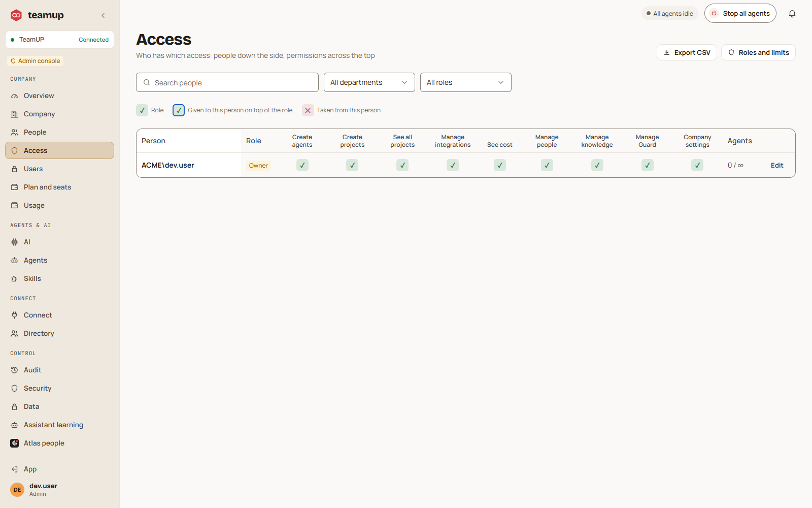812x508 pixels.
Task: Click the People sidebar icon
Action: pos(15,132)
